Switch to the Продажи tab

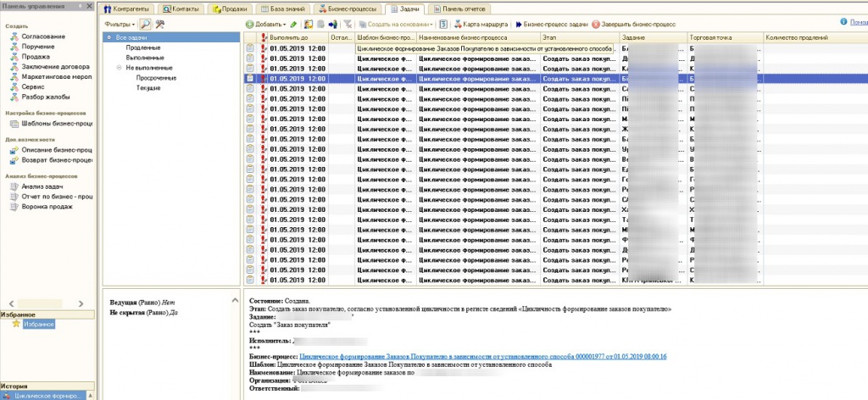coord(231,8)
